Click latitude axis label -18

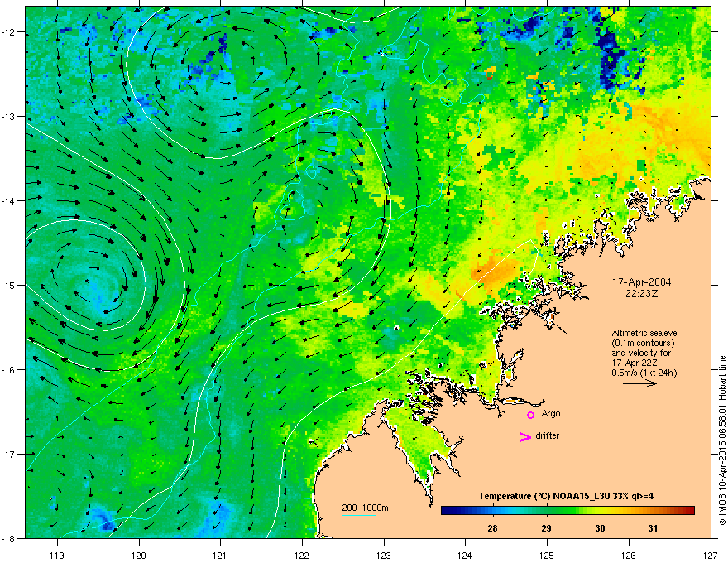[x=9, y=538]
